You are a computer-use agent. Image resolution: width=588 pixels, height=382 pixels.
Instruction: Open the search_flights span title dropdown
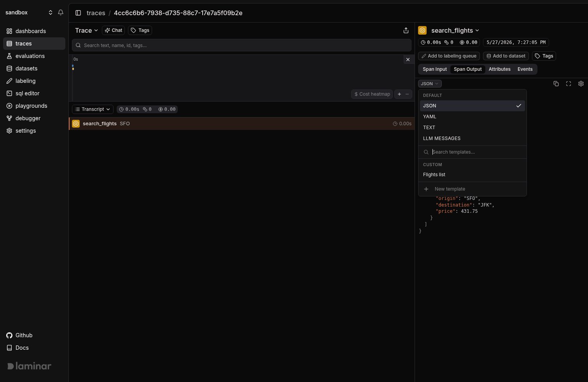[x=455, y=30]
